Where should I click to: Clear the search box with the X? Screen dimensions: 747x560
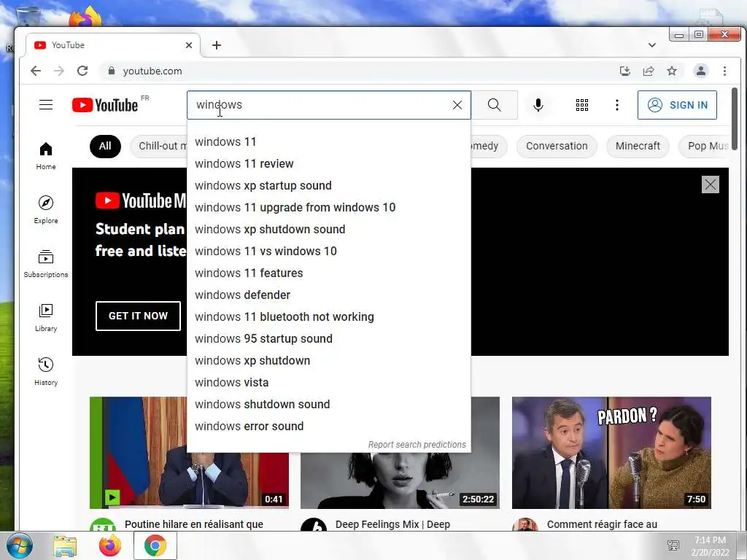[x=457, y=105]
